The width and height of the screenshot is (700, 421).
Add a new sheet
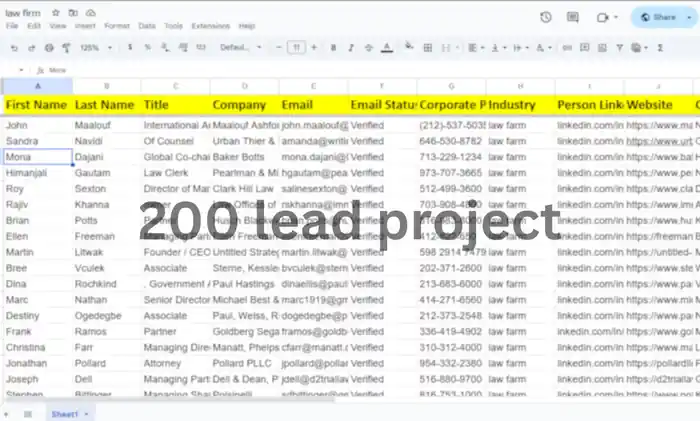click(6, 414)
